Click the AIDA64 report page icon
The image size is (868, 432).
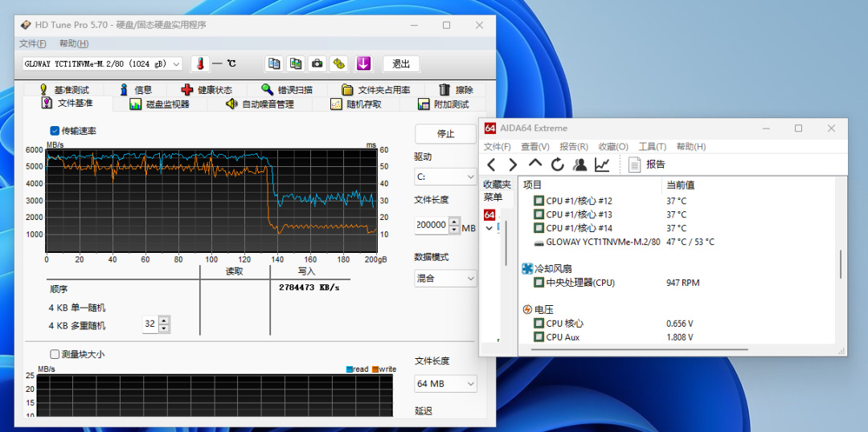[x=634, y=165]
